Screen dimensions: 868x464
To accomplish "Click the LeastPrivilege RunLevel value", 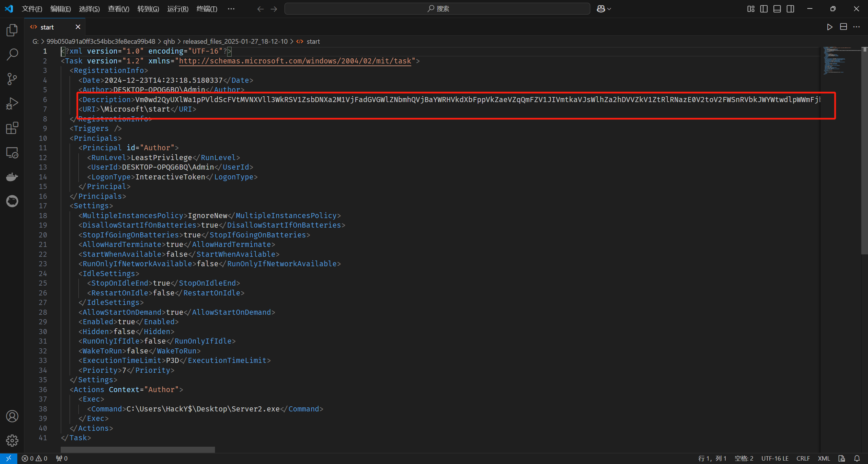I will 161,158.
